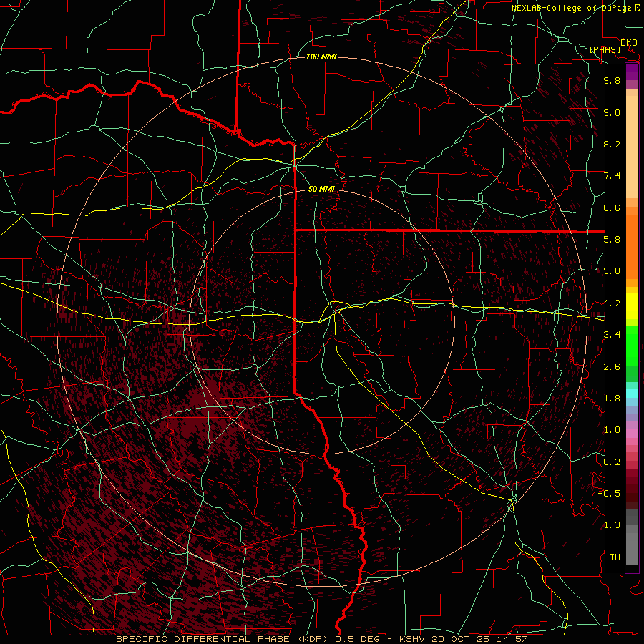Click the 3.4 scale value

click(612, 335)
